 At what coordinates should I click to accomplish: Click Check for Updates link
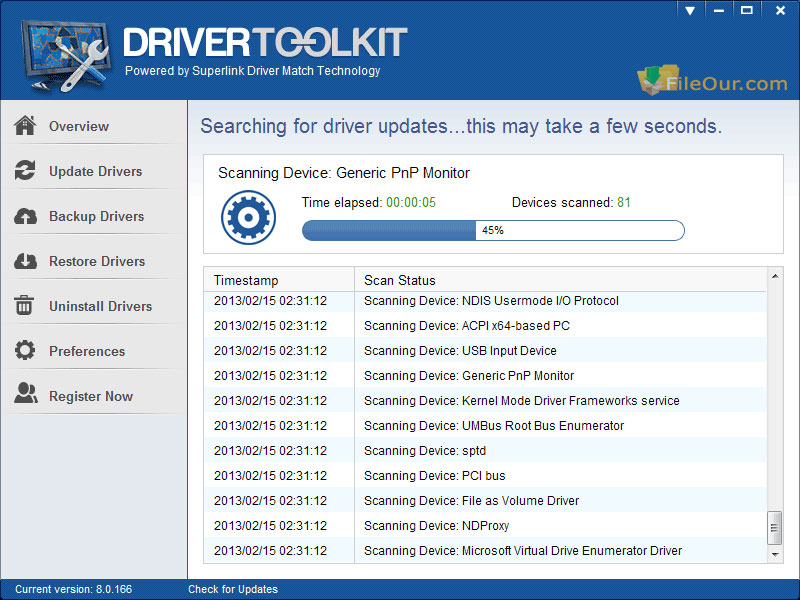[x=233, y=589]
